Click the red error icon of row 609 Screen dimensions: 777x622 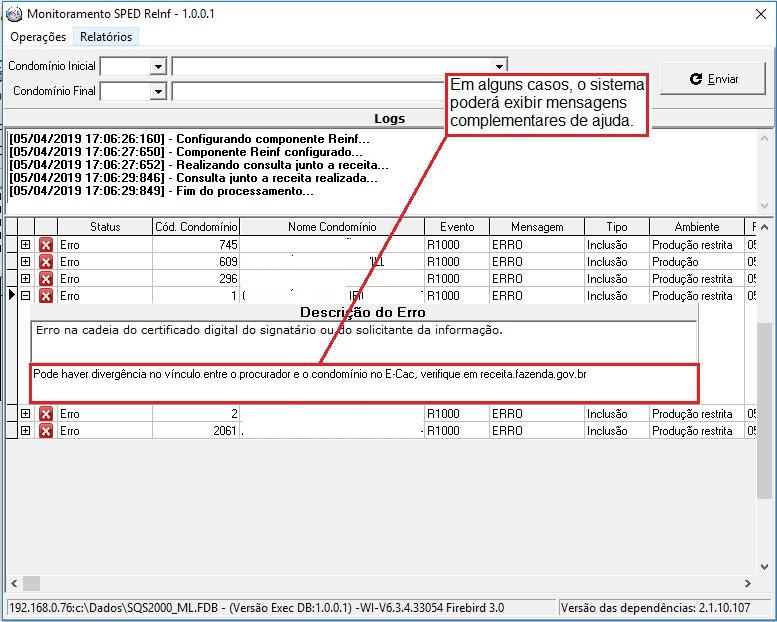click(46, 262)
